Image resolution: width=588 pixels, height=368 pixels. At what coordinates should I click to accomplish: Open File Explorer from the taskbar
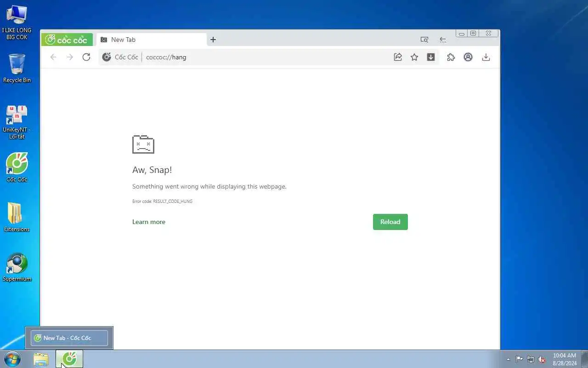[41, 359]
